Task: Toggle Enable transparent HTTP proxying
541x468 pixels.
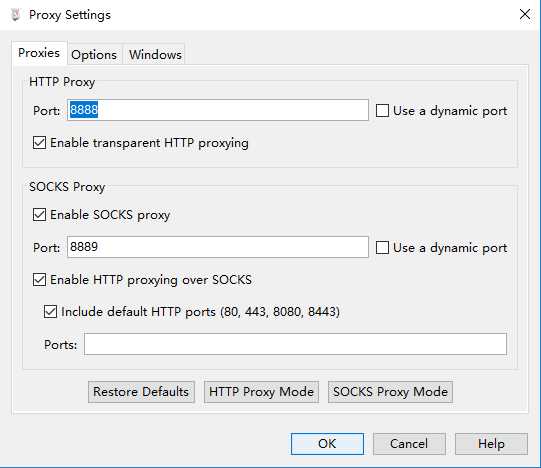Action: pos(39,143)
